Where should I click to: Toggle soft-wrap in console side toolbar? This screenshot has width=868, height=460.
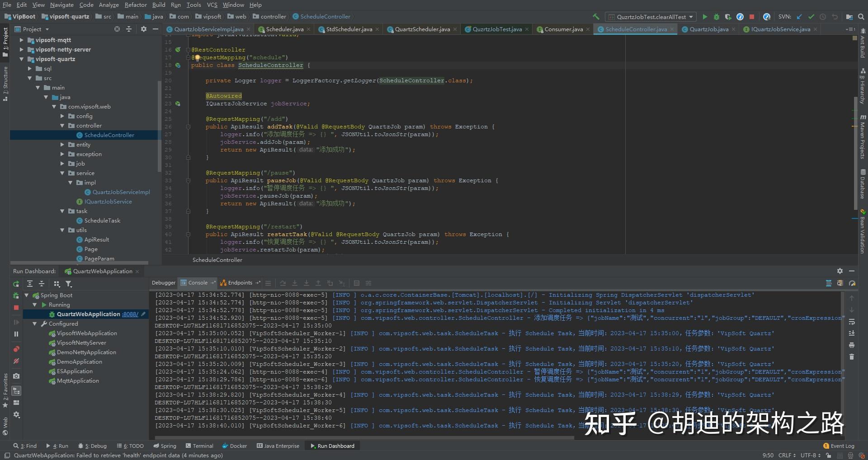(852, 322)
